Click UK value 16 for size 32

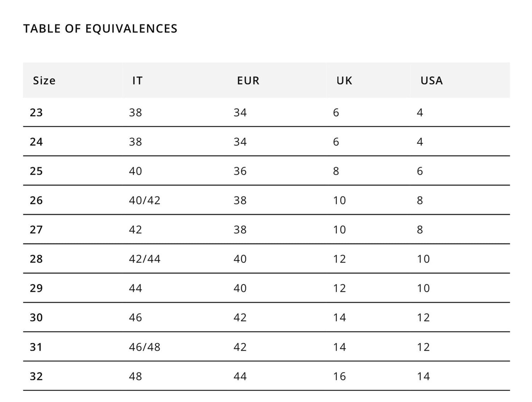pyautogui.click(x=339, y=376)
